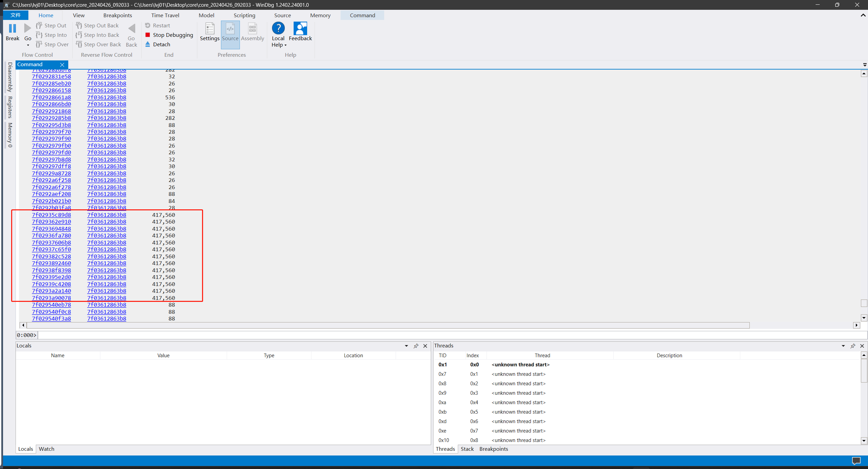Image resolution: width=868 pixels, height=469 pixels.
Task: Open the Locals panel options dropdown
Action: (406, 346)
